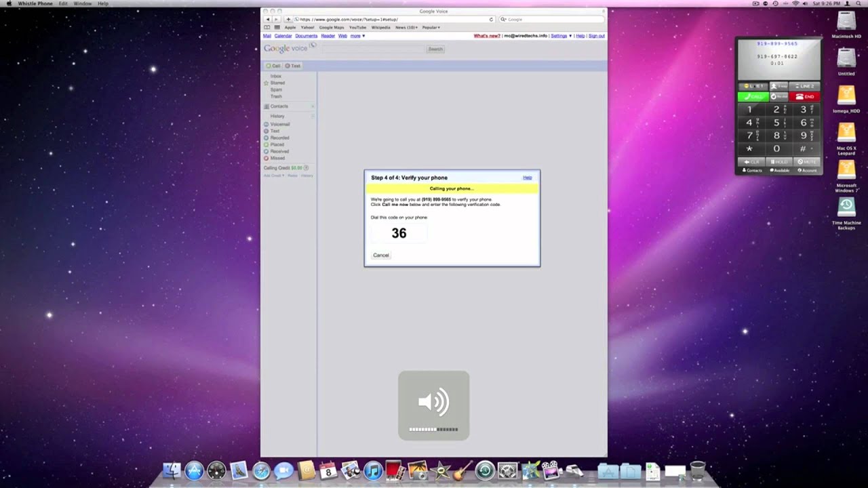Open the Settings dropdown in Google header
868x488 pixels.
pyautogui.click(x=561, y=35)
